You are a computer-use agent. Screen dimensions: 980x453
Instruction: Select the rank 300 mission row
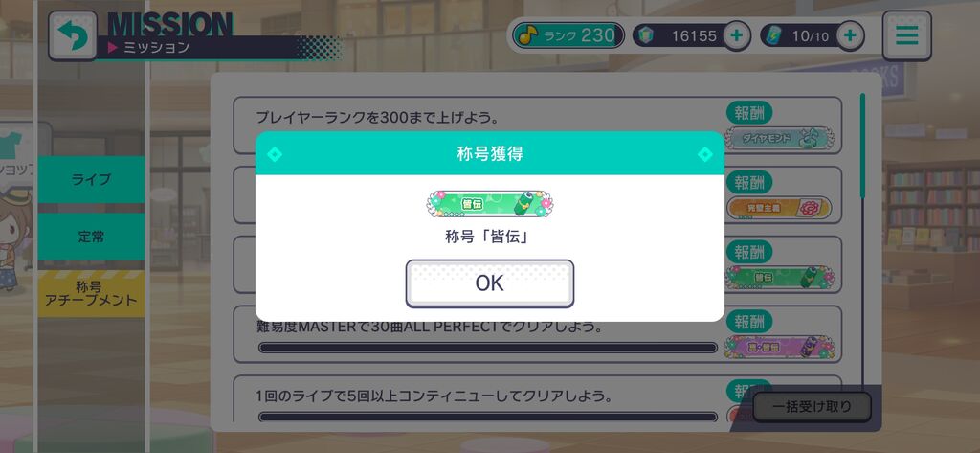pyautogui.click(x=538, y=125)
